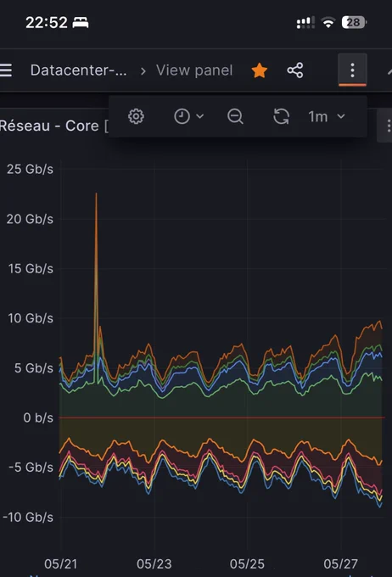This screenshot has height=577, width=392.
Task: Tap the 22:52 clock
Action: pyautogui.click(x=47, y=23)
